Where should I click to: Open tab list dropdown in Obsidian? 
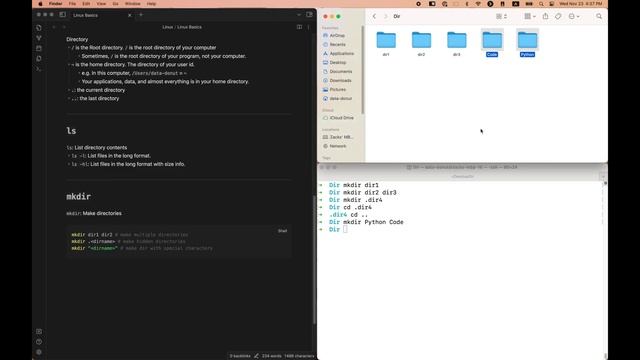pyautogui.click(x=299, y=15)
